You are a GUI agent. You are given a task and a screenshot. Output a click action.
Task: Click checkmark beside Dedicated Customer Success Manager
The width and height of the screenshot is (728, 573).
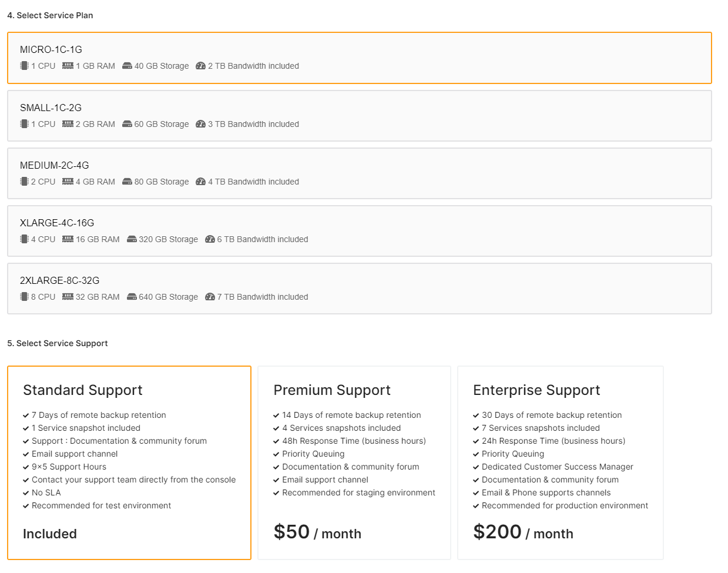coord(476,467)
